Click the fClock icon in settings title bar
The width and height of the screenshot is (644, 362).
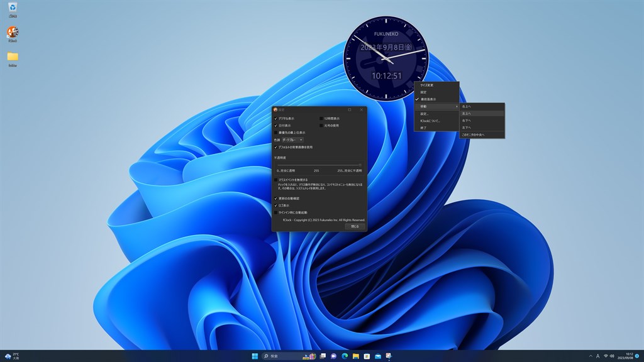click(x=275, y=109)
